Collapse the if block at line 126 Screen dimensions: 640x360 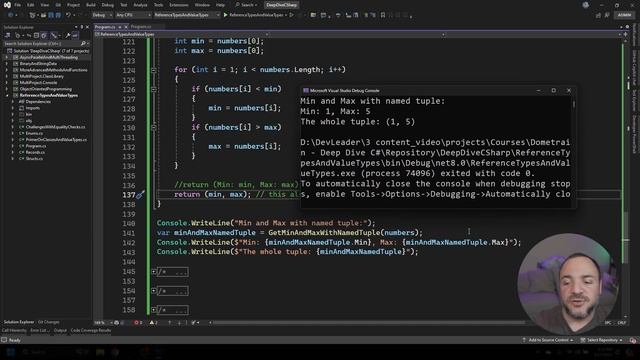point(154,89)
